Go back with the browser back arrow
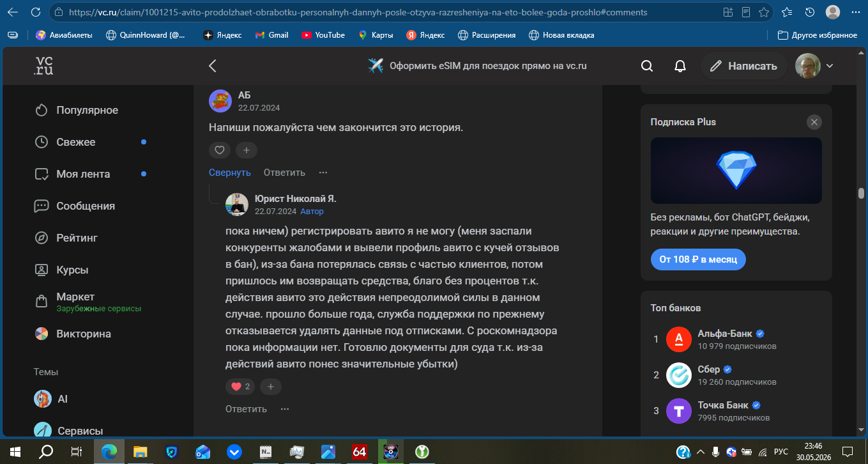Screen dimensions: 868x464 tap(13, 12)
